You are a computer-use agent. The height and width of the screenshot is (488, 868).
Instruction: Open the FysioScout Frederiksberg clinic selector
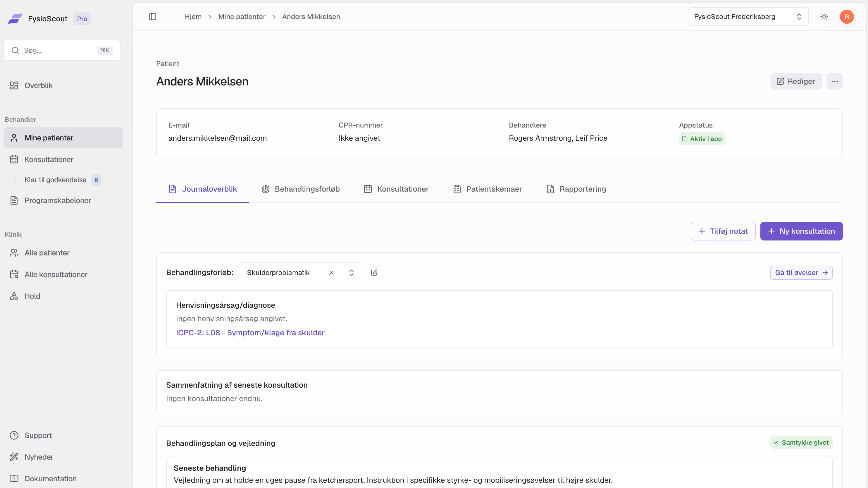tap(748, 16)
